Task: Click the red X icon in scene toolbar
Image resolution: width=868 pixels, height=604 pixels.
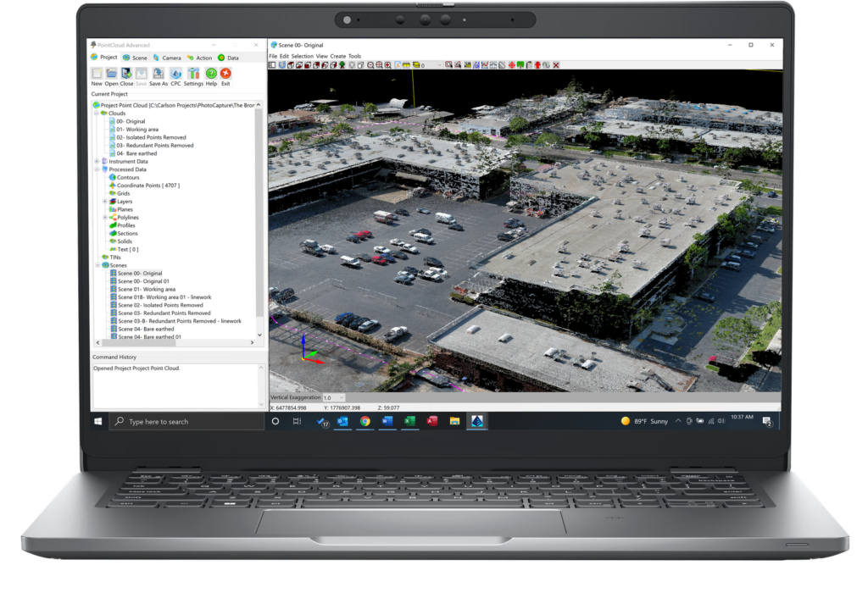Action: [556, 65]
